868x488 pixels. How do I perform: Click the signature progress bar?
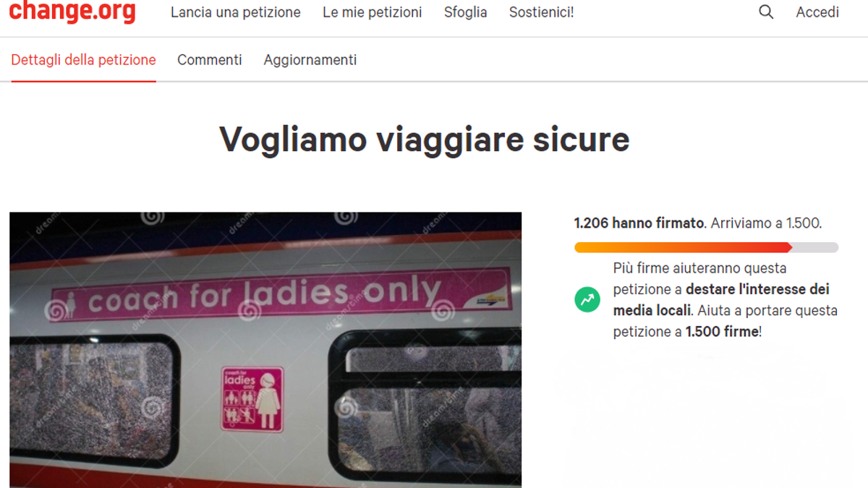(x=707, y=247)
